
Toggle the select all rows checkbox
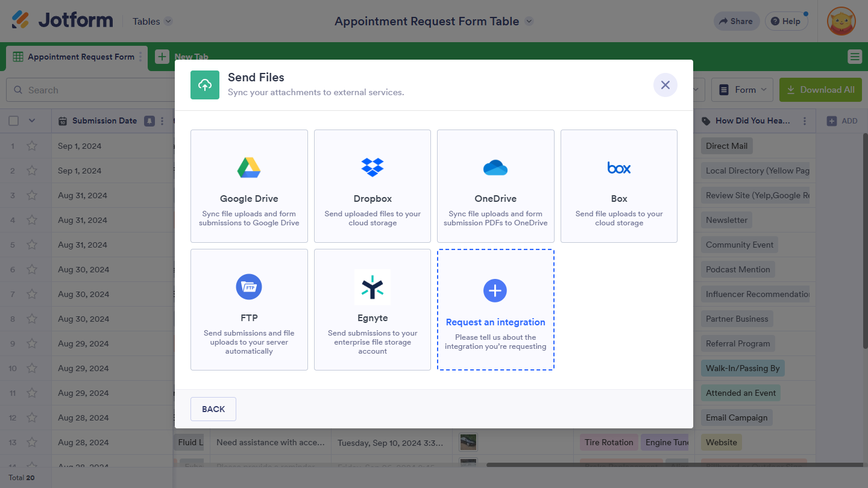(14, 121)
